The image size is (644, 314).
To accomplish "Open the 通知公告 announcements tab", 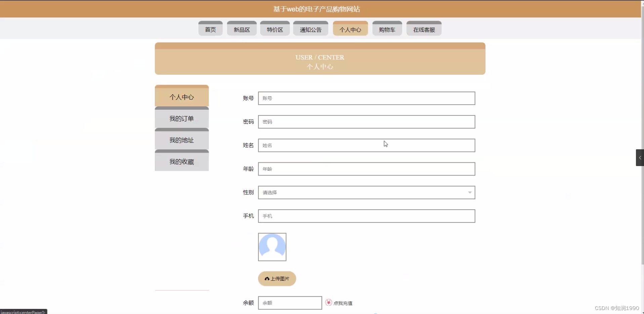I will [x=310, y=30].
